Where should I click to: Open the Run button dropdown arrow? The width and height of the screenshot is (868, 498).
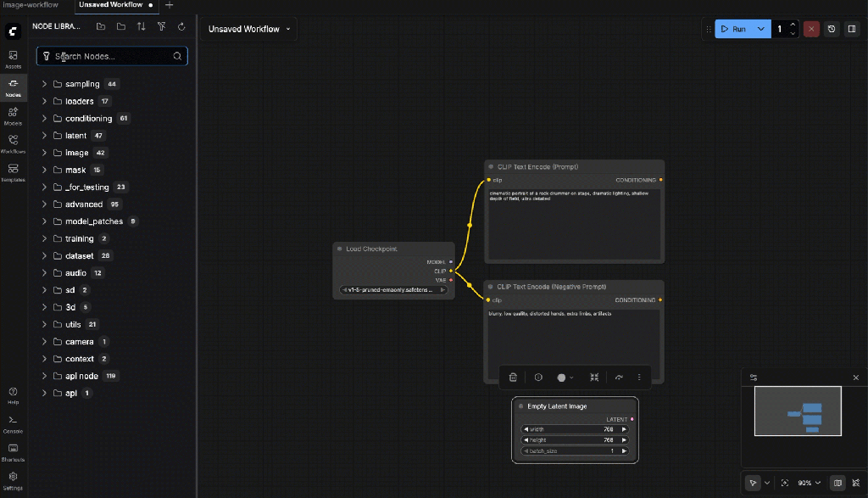click(760, 29)
